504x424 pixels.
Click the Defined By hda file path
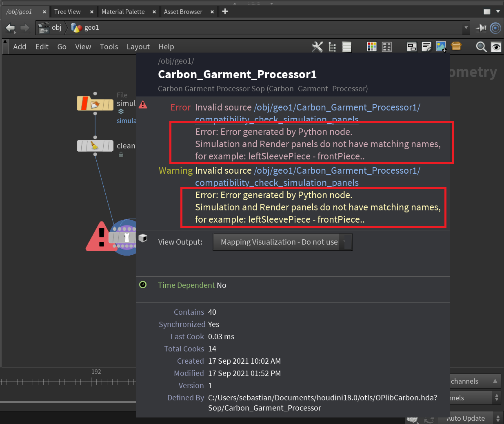322,403
